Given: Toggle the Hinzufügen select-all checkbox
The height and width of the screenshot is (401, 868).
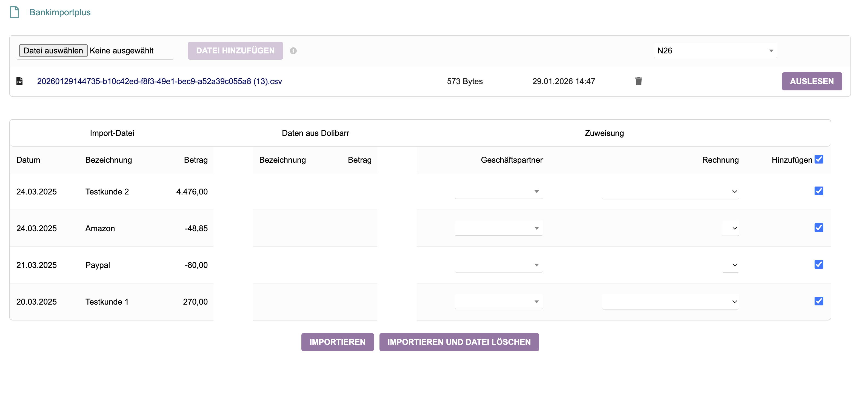Looking at the screenshot, I should click(x=819, y=159).
